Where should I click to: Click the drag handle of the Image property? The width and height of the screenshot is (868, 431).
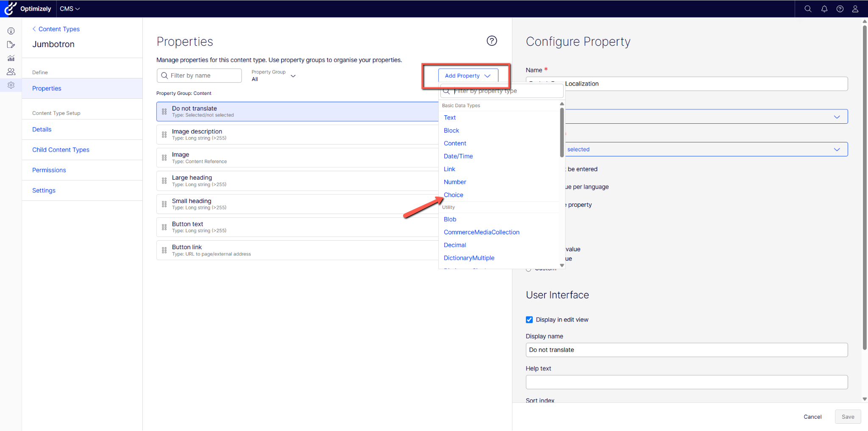[x=164, y=158]
